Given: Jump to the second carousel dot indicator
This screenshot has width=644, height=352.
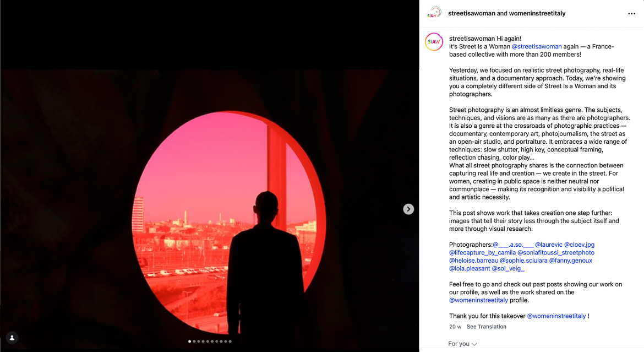Looking at the screenshot, I should tap(194, 342).
